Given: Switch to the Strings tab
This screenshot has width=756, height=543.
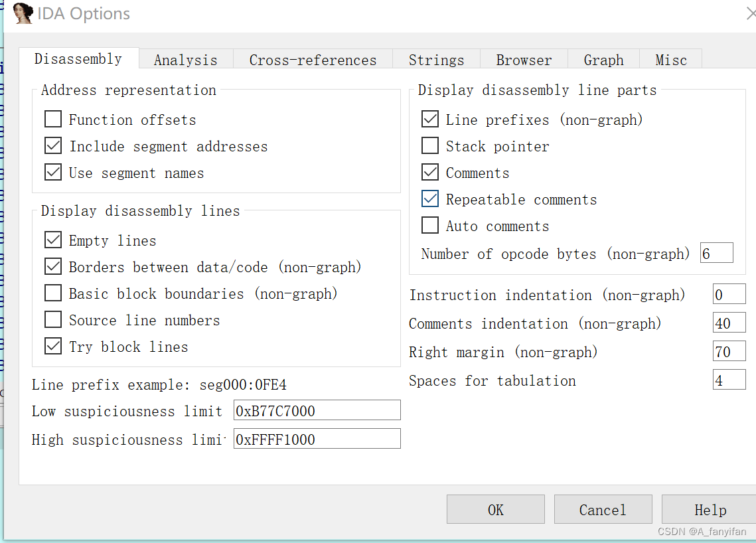Looking at the screenshot, I should pyautogui.click(x=436, y=60).
